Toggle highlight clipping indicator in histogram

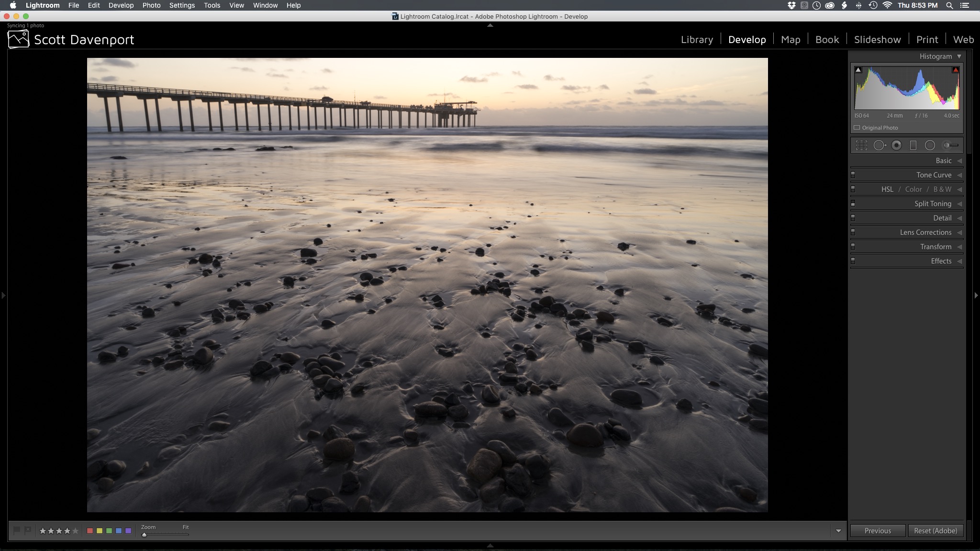click(956, 70)
